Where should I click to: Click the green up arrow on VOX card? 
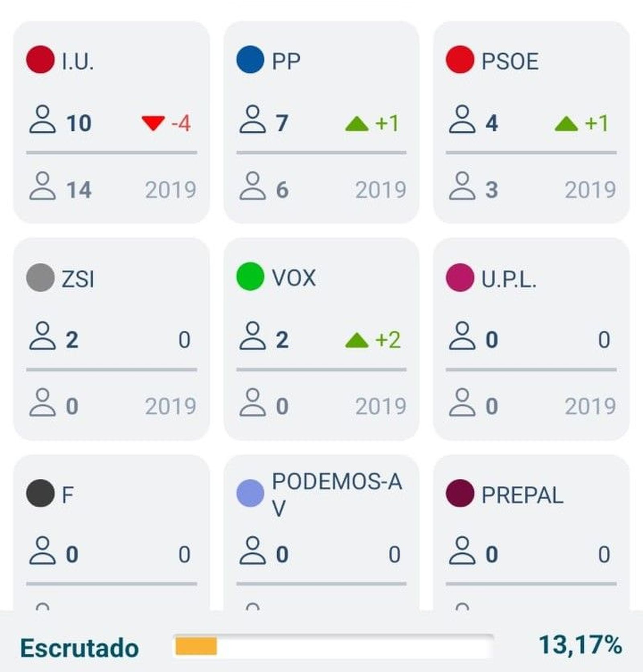point(357,340)
